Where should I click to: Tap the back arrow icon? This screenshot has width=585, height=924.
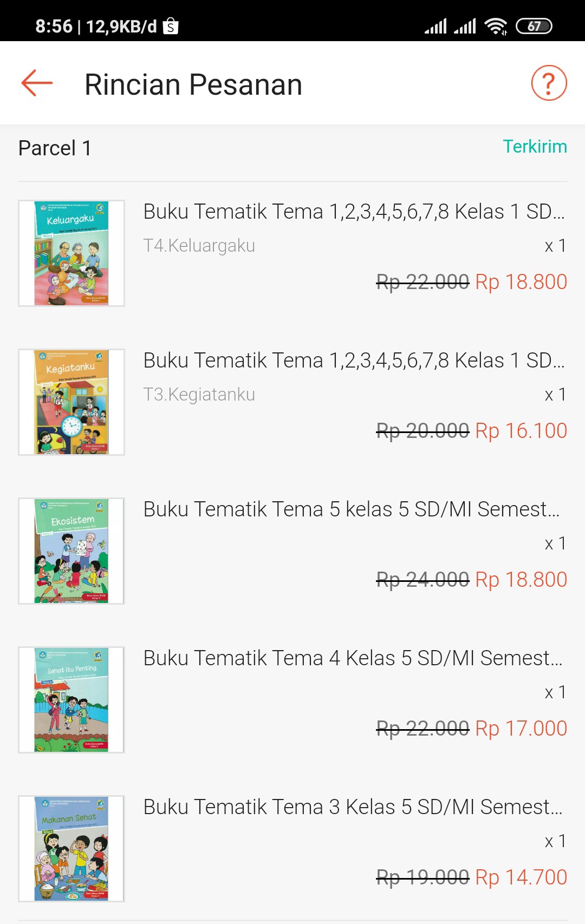pos(37,83)
